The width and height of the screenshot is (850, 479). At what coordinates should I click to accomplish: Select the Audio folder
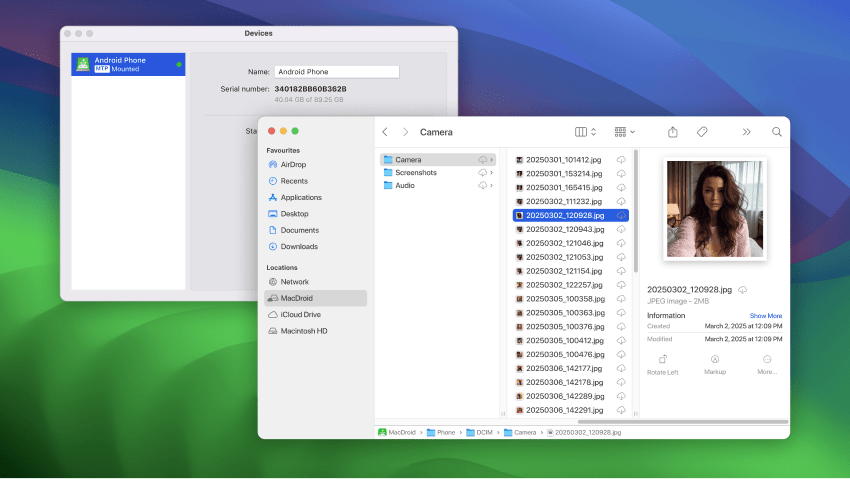click(x=438, y=185)
